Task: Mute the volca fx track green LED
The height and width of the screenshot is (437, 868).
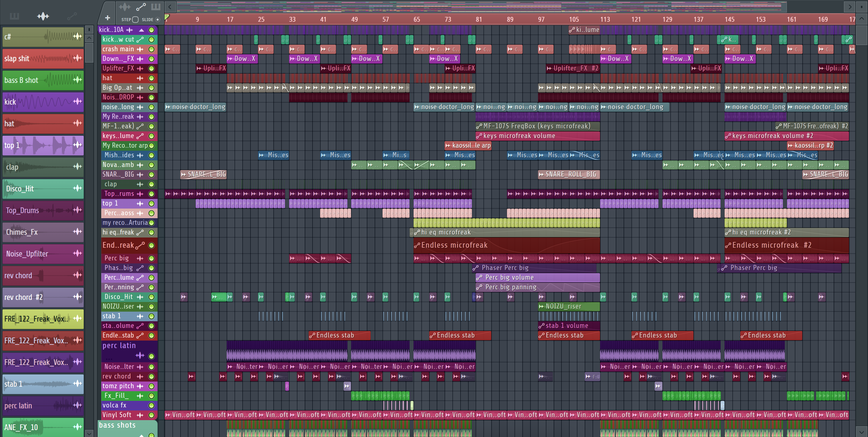Action: [152, 406]
